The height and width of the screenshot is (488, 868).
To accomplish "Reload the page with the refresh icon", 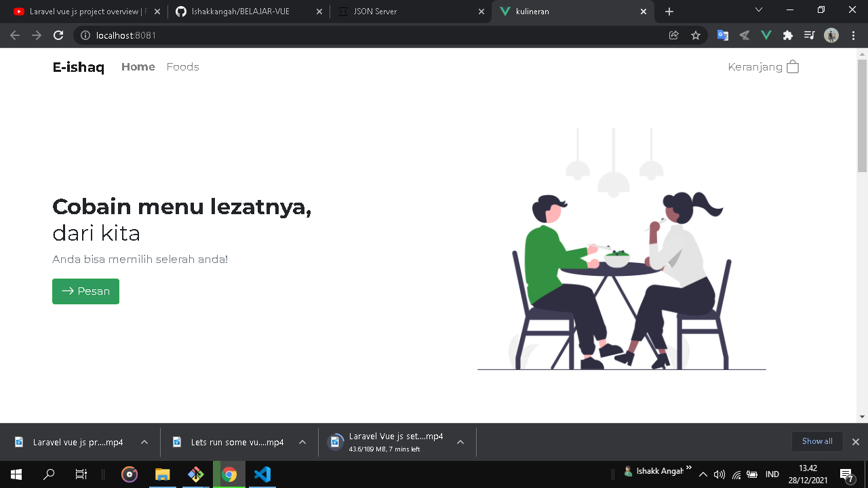I will point(58,35).
